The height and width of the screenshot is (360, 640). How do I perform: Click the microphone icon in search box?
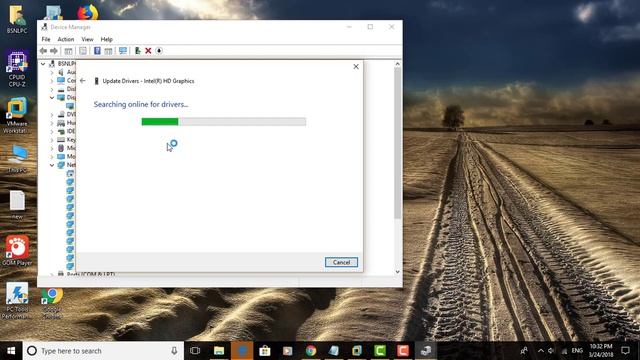point(174,351)
